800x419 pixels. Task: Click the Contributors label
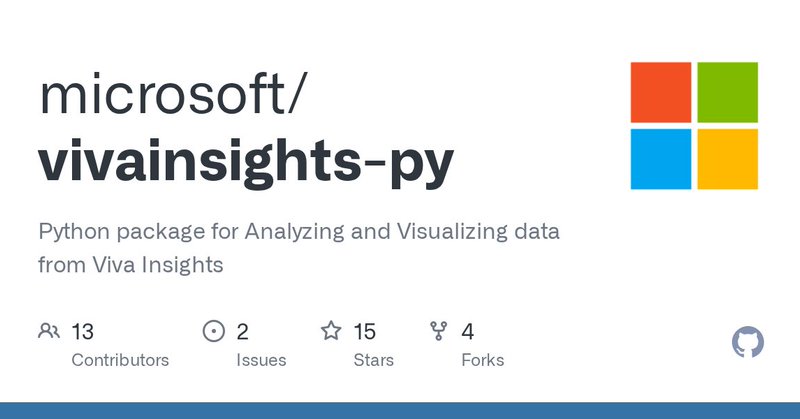pyautogui.click(x=120, y=360)
